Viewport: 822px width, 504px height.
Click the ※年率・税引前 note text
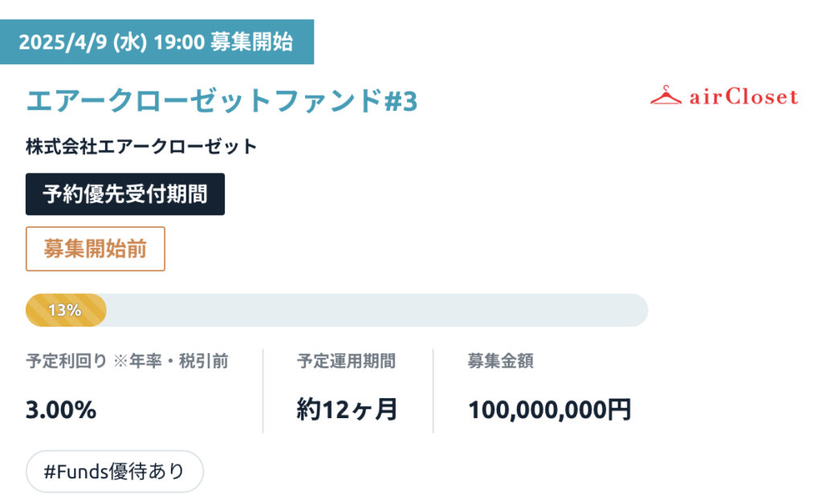pos(171,361)
